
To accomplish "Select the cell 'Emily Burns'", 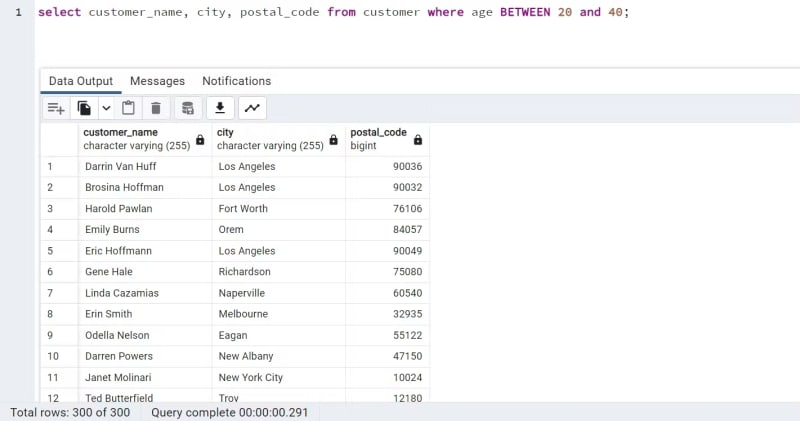I will [145, 230].
